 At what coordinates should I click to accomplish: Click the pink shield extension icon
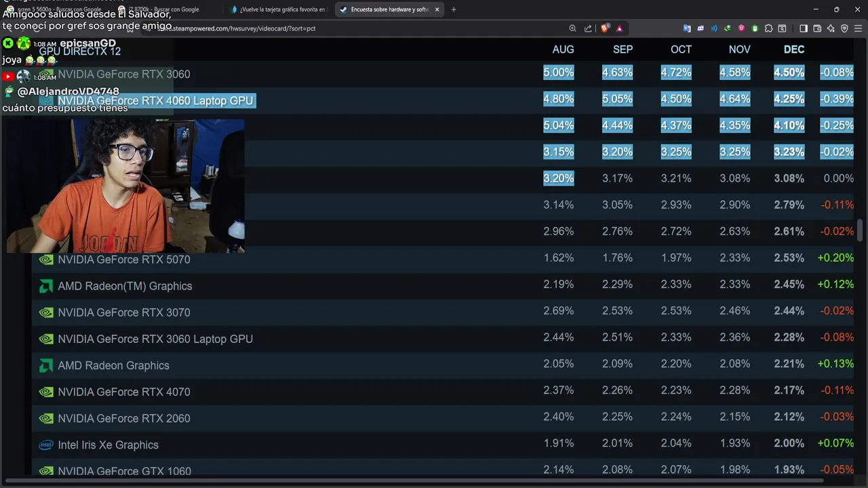point(741,28)
